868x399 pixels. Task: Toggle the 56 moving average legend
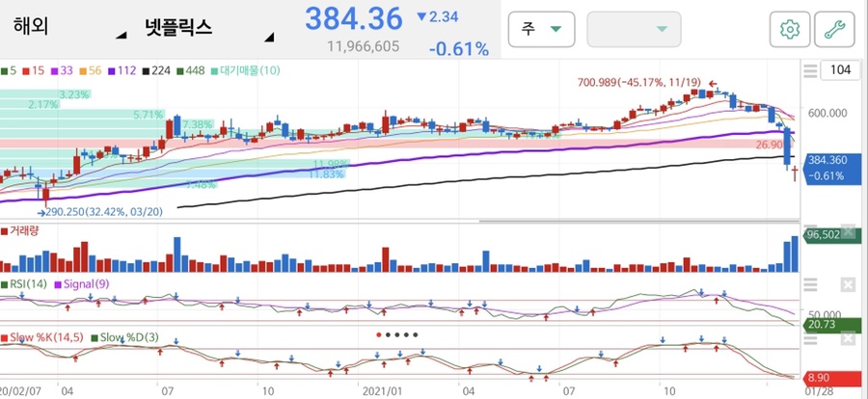point(92,70)
